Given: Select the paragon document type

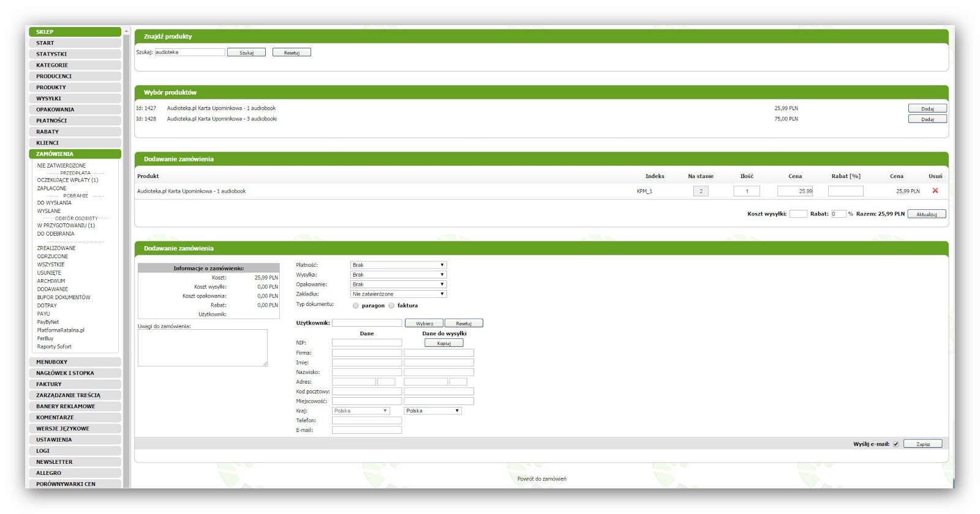Looking at the screenshot, I should click(x=355, y=305).
